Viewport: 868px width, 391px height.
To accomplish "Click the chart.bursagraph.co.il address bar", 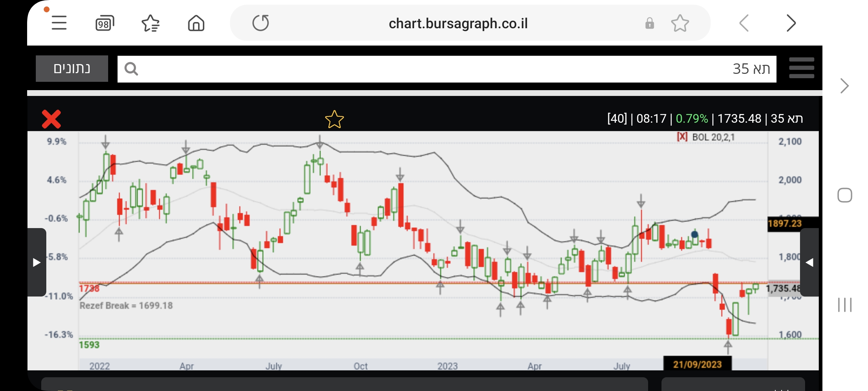I will point(458,24).
